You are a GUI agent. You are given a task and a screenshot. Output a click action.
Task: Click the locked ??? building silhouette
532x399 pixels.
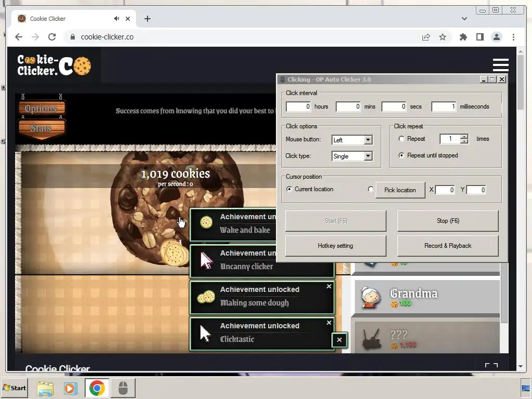coord(372,339)
